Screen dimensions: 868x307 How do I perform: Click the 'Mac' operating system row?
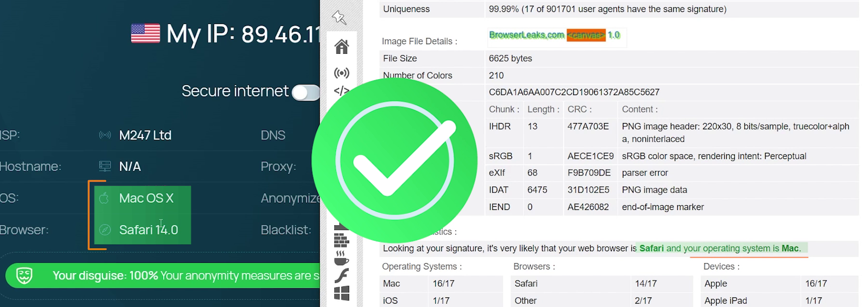[x=441, y=283]
